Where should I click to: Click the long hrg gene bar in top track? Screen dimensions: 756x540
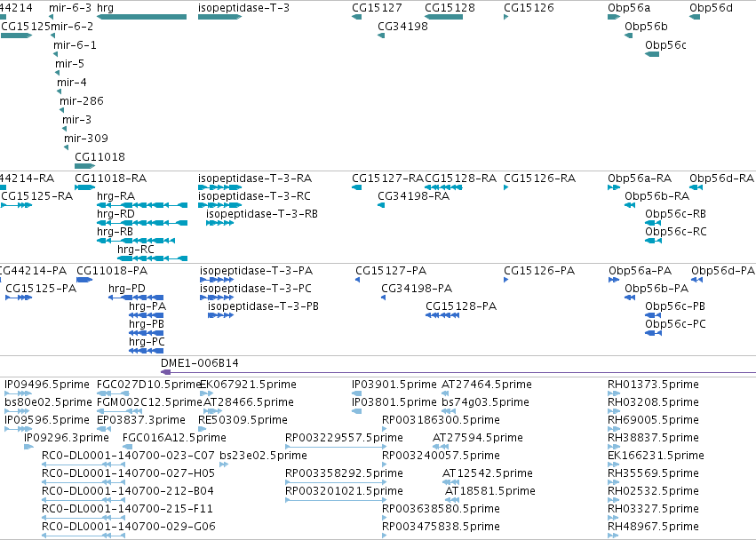click(x=142, y=17)
